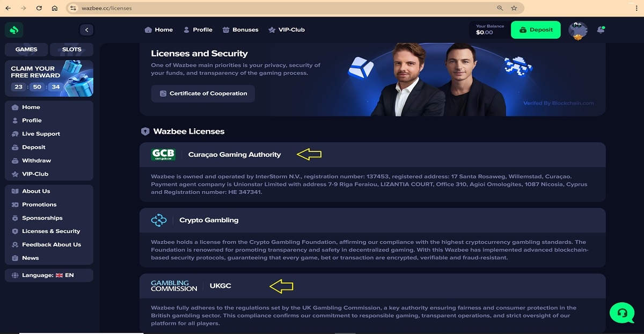Open the notifications bell icon

pos(601,30)
